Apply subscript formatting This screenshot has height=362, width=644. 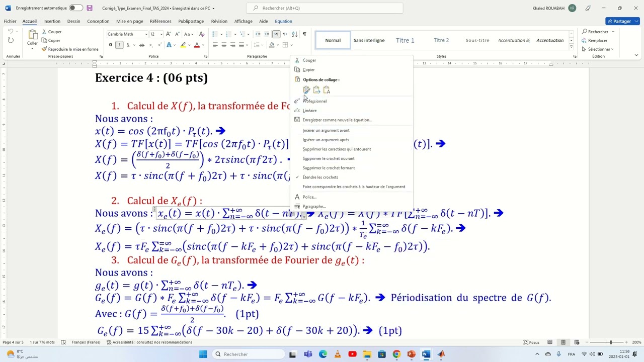point(150,45)
